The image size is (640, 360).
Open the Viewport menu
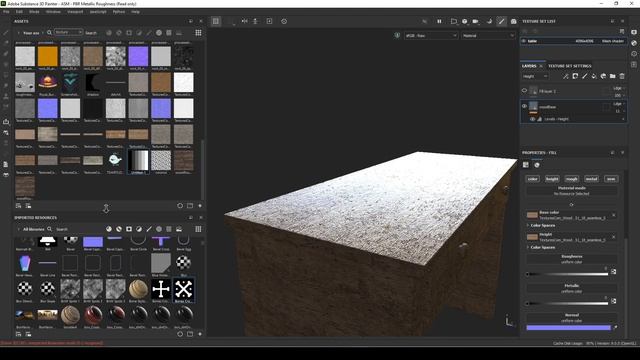point(75,12)
